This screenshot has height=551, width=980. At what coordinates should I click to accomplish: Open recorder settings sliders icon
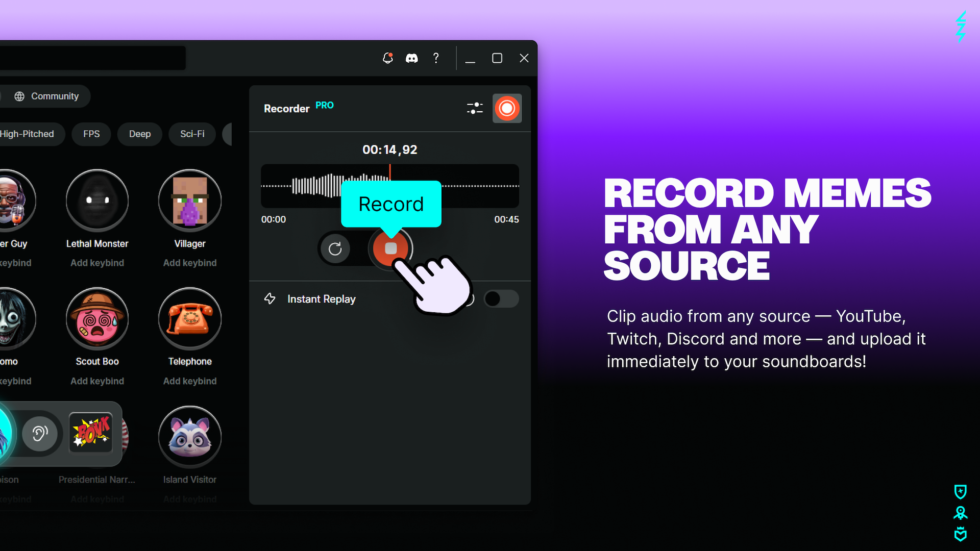point(475,108)
